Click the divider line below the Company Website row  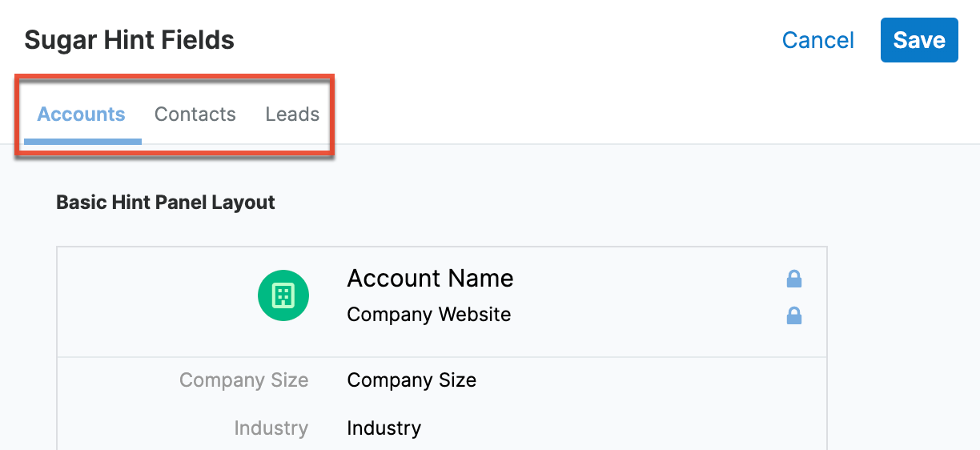441,357
